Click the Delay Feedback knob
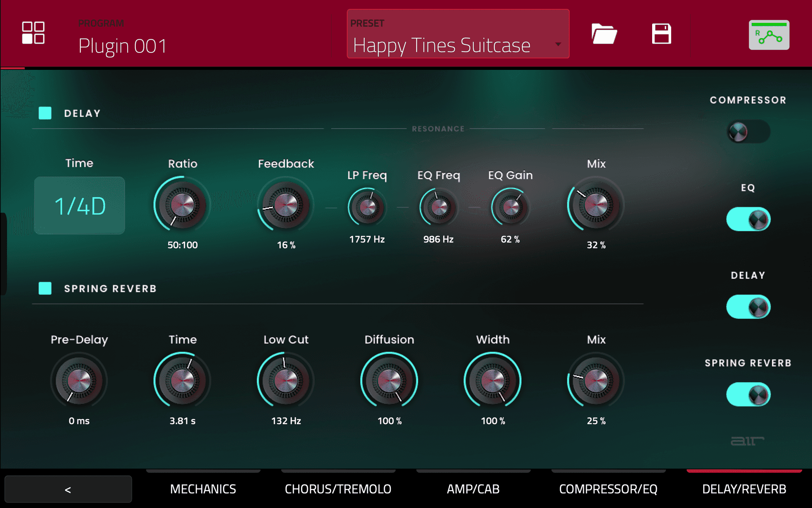The height and width of the screenshot is (508, 812). (x=286, y=205)
